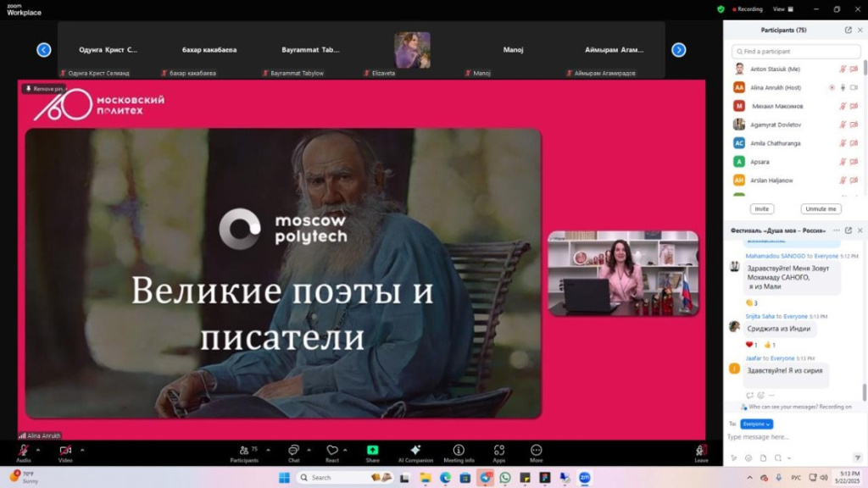This screenshot has width=868, height=488.
Task: Click the thumbs-up reaction on Srijita's message
Action: tap(770, 345)
